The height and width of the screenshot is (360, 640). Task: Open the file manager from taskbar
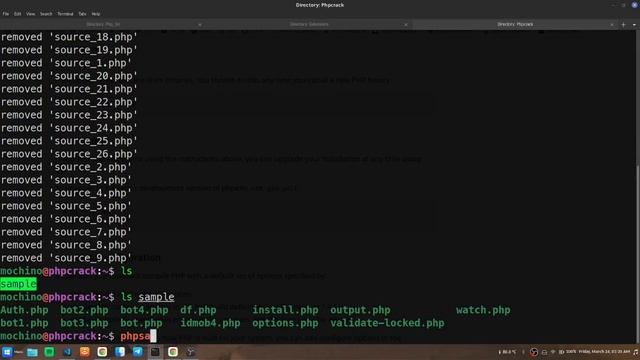point(32,352)
